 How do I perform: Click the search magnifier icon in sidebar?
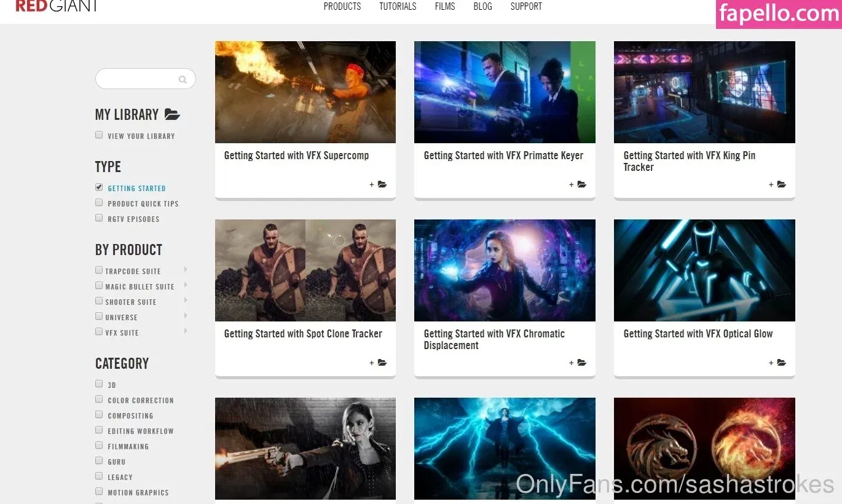tap(183, 79)
